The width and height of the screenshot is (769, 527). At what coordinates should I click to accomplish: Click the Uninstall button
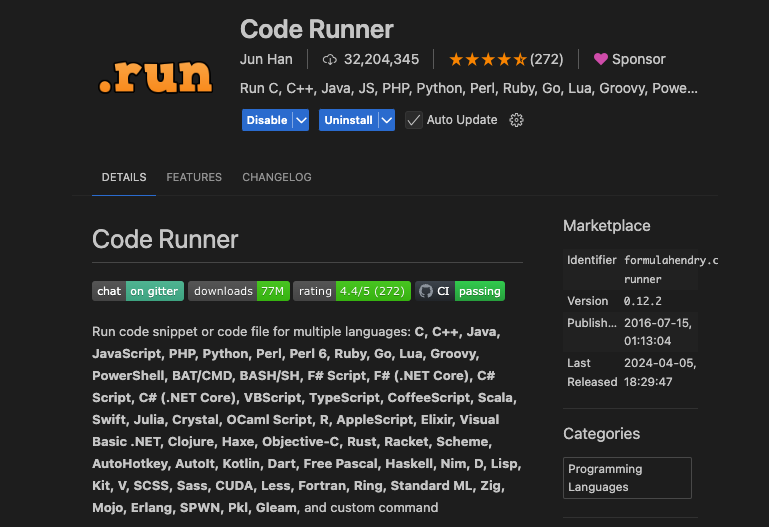(x=349, y=120)
